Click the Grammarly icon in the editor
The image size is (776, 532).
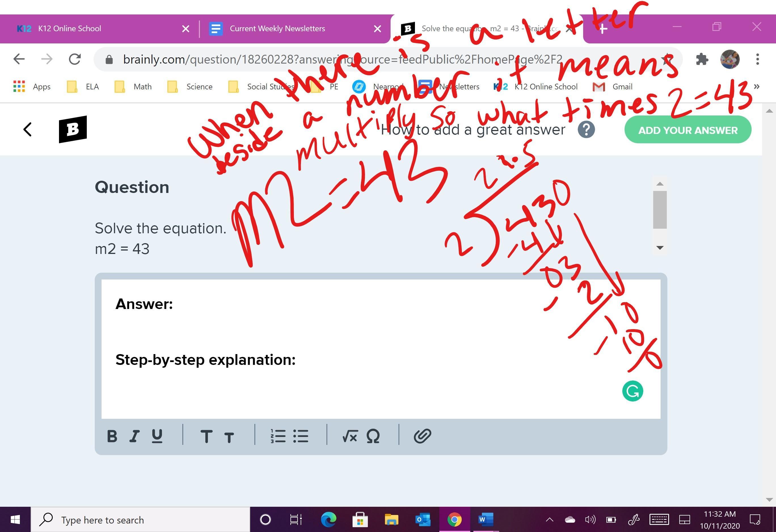(x=632, y=391)
